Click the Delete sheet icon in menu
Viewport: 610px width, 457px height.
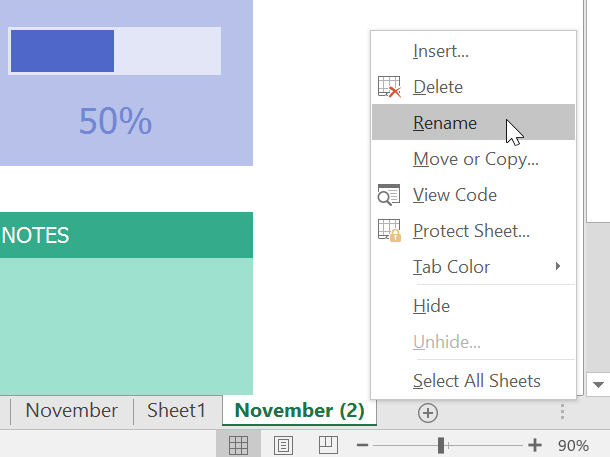tap(389, 87)
